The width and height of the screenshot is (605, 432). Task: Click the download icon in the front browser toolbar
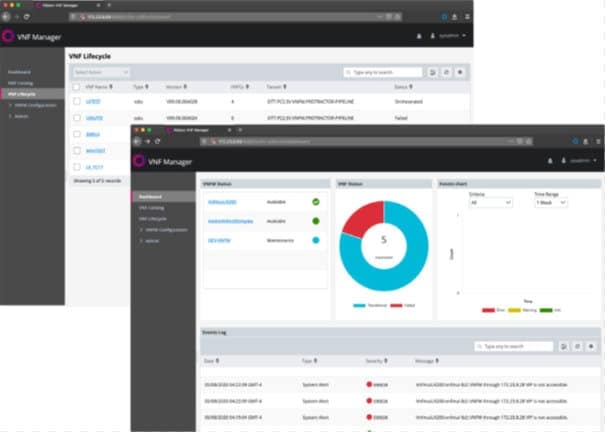[586, 142]
